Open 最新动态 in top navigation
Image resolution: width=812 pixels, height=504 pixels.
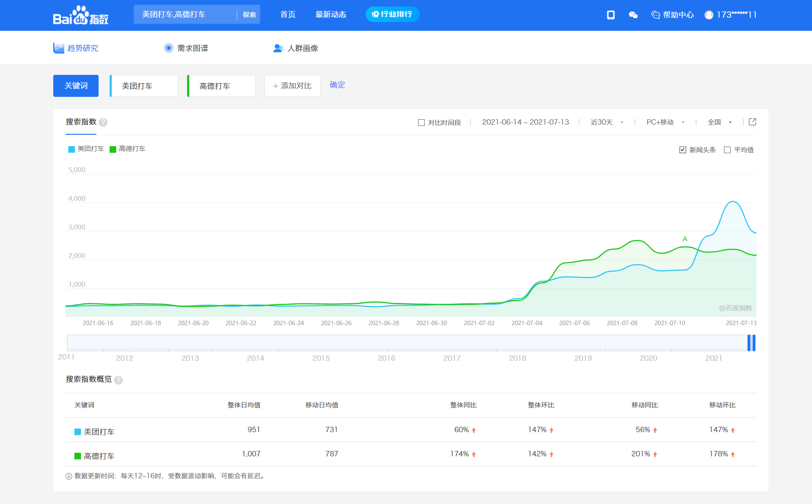[331, 15]
